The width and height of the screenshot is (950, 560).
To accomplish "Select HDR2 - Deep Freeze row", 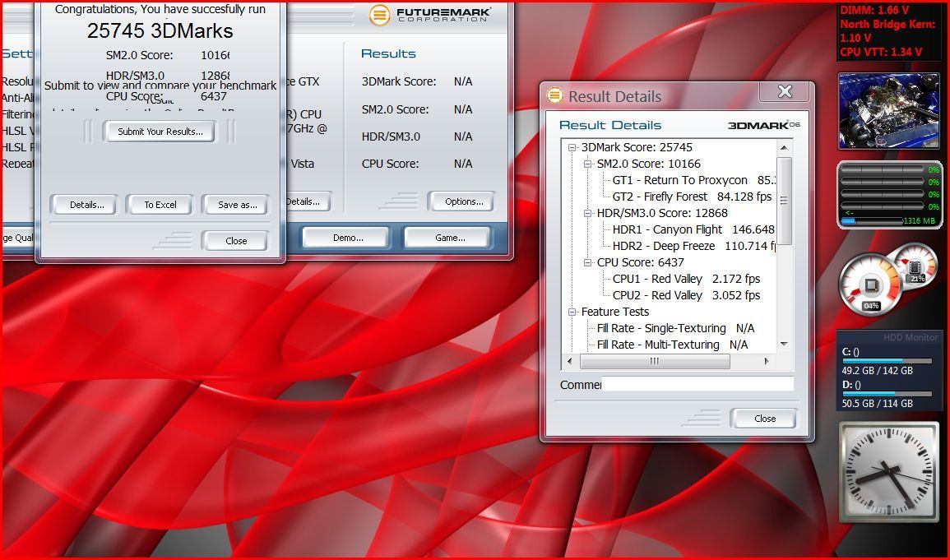I will tap(693, 246).
